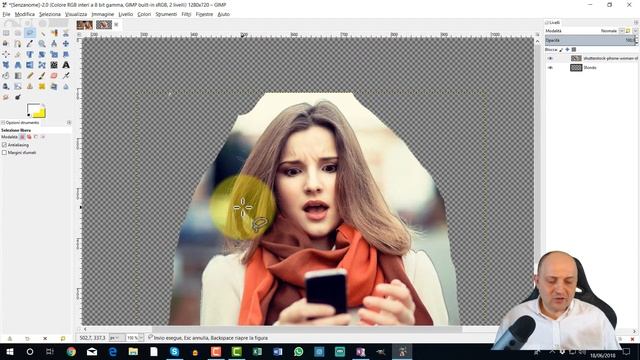Open WhatsApp from the taskbar
The image size is (640, 360).
pyautogui.click(x=298, y=351)
